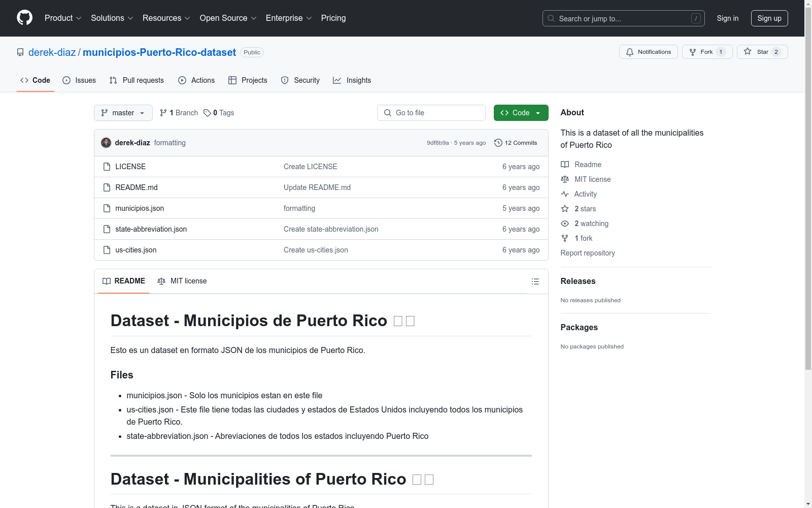Open the master branch selector
This screenshot has width=812, height=508.
(123, 113)
